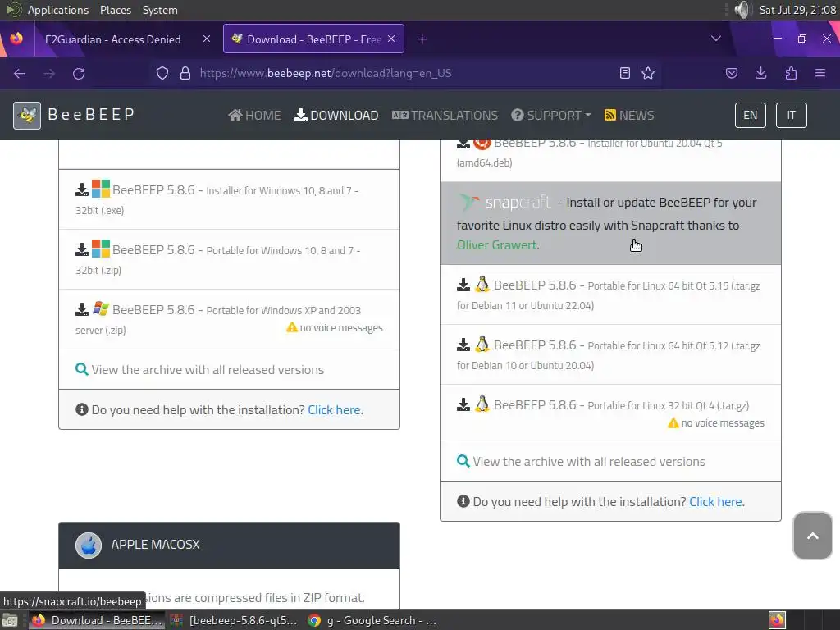
Task: Expand the list all tabs chevron
Action: (x=715, y=39)
